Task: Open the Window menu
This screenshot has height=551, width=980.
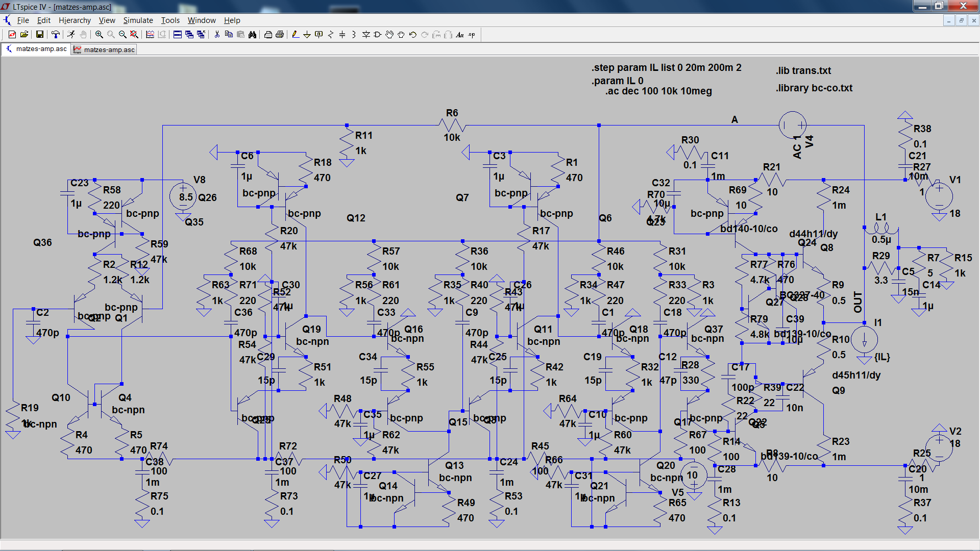Action: pos(202,20)
